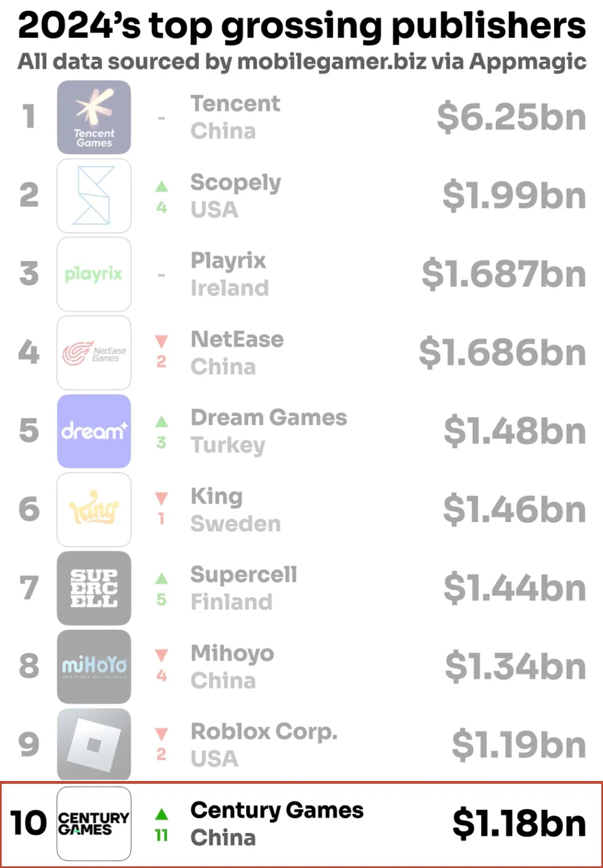Click the purple Dream Games logo

tap(94, 432)
